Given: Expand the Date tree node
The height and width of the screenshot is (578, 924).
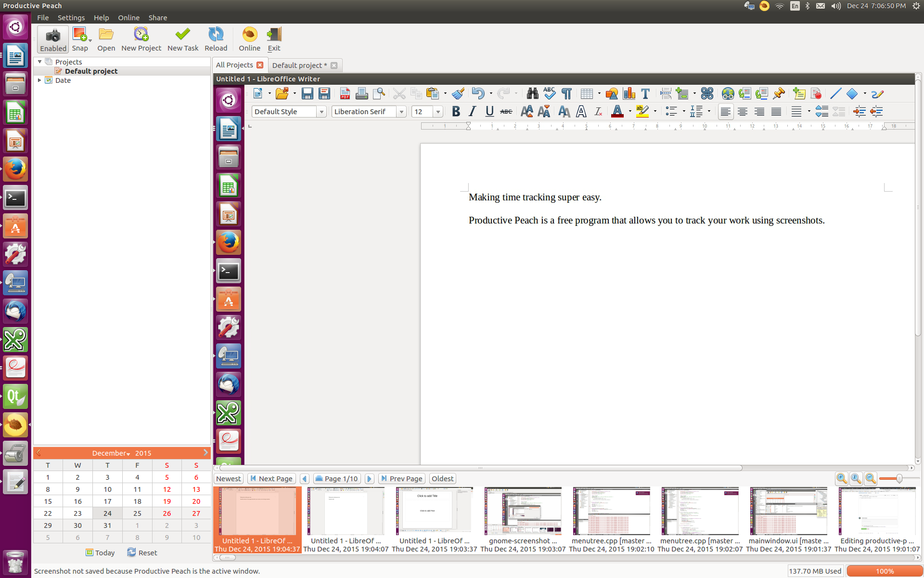Looking at the screenshot, I should point(39,80).
